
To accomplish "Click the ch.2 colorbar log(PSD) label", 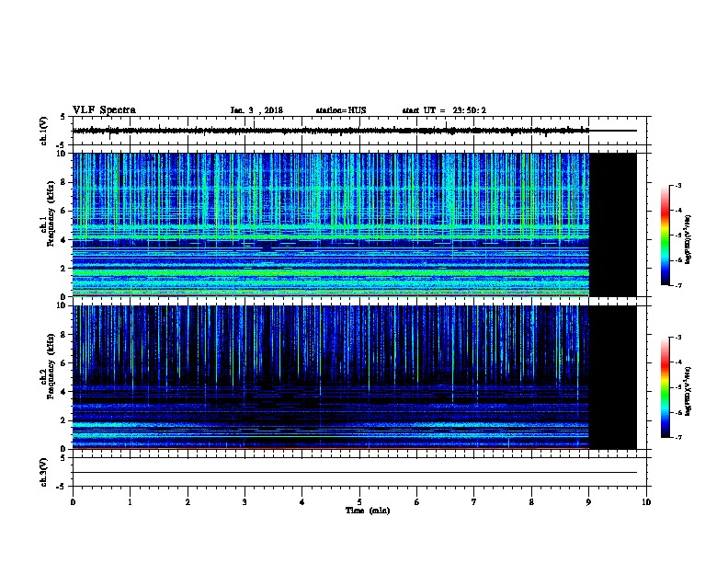I will pos(688,392).
